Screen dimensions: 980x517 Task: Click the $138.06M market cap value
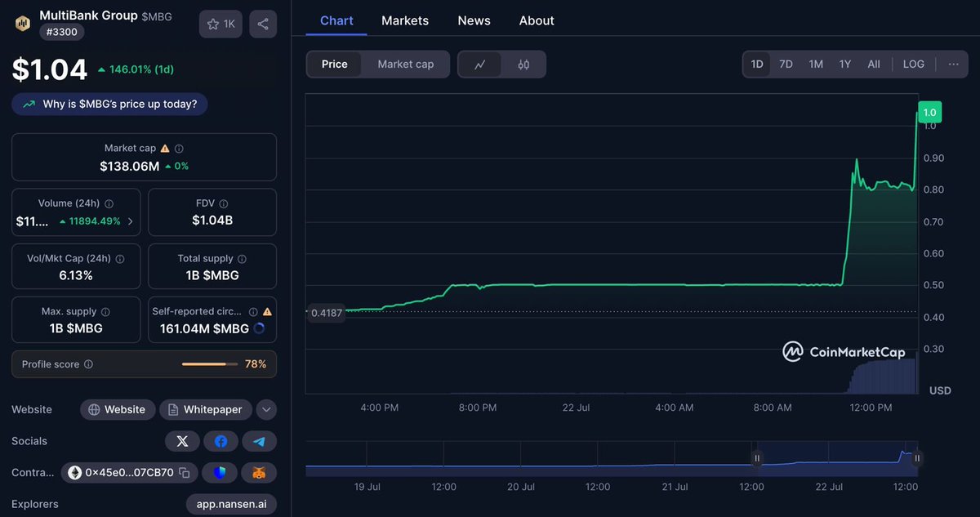click(129, 166)
